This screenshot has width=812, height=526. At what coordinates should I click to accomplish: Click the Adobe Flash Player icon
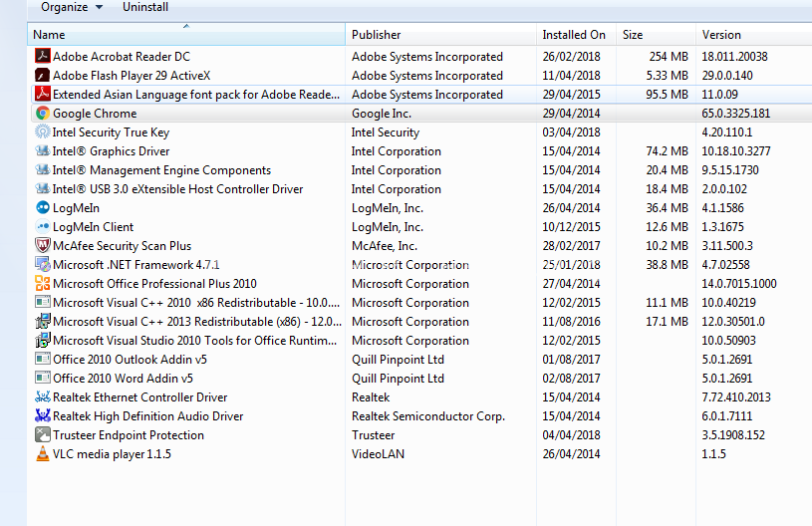(x=43, y=76)
